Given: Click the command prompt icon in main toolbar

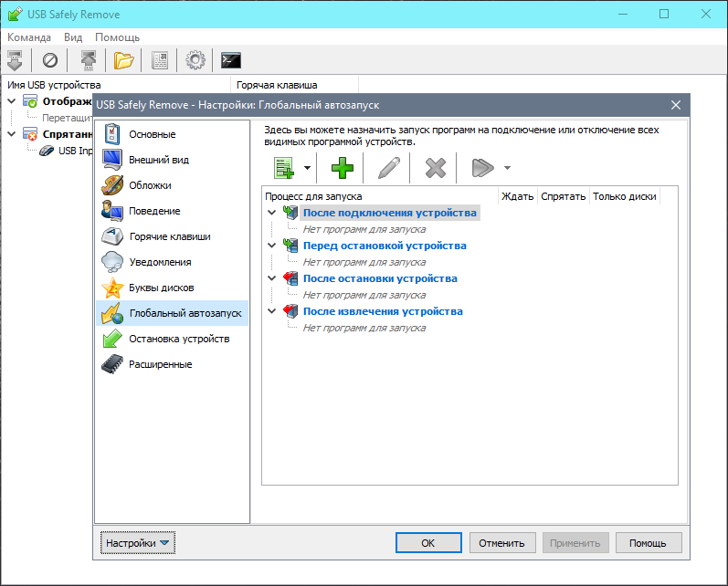Looking at the screenshot, I should (231, 60).
